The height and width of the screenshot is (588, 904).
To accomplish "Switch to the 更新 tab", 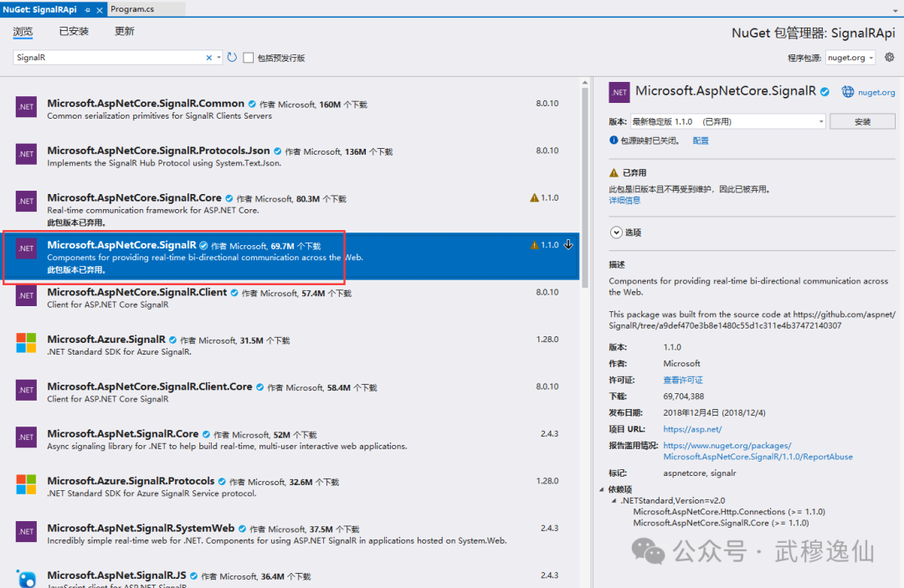I will coord(125,31).
